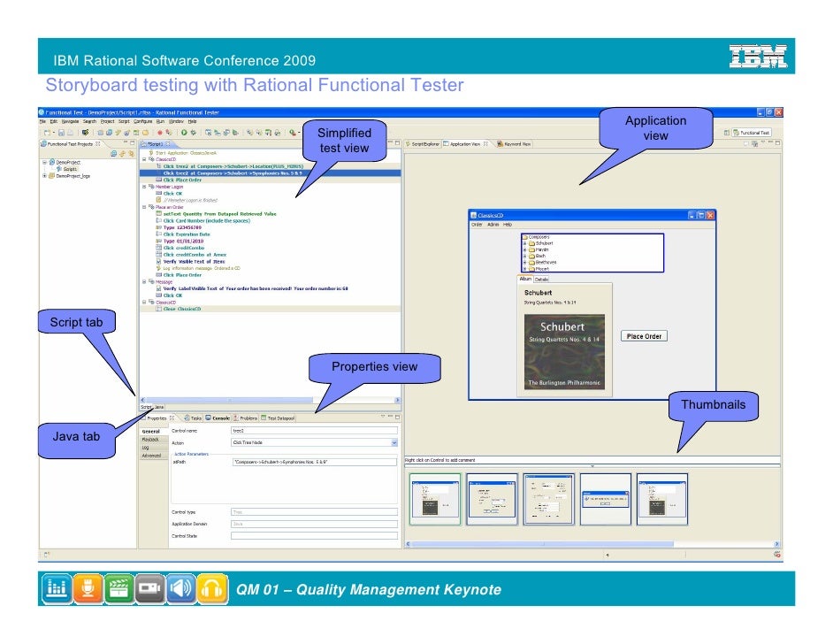Switch to the Script Explorer tab
Viewport: 833px width, 644px height.
click(x=423, y=144)
